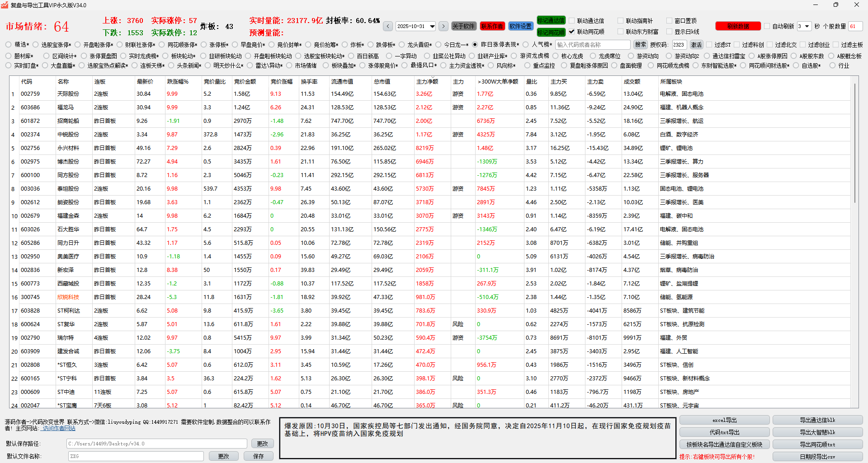Uncheck the 联动同花顺 checkbox
The width and height of the screenshot is (868, 463).
click(x=572, y=32)
